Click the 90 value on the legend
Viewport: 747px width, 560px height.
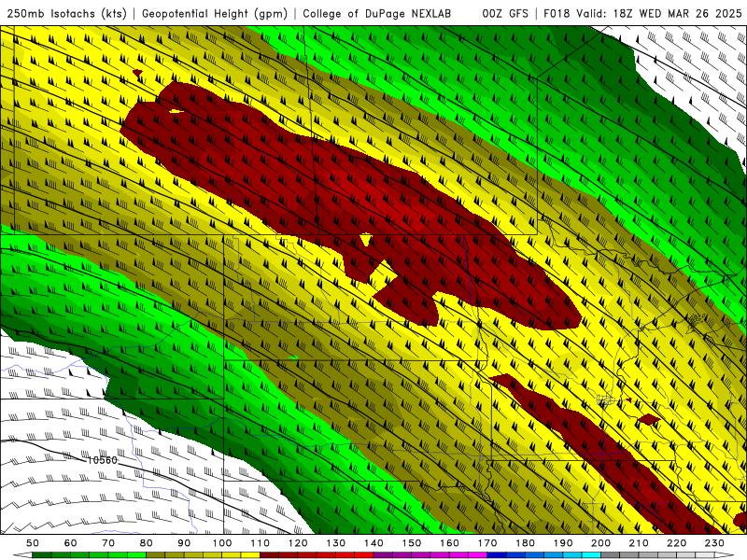[x=184, y=543]
